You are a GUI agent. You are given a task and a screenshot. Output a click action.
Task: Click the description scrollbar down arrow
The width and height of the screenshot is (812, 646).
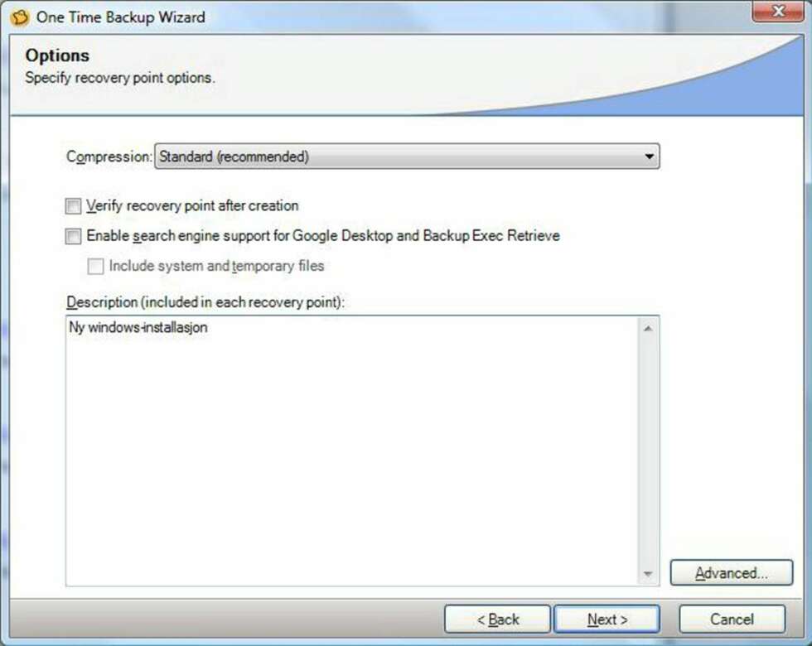point(648,573)
